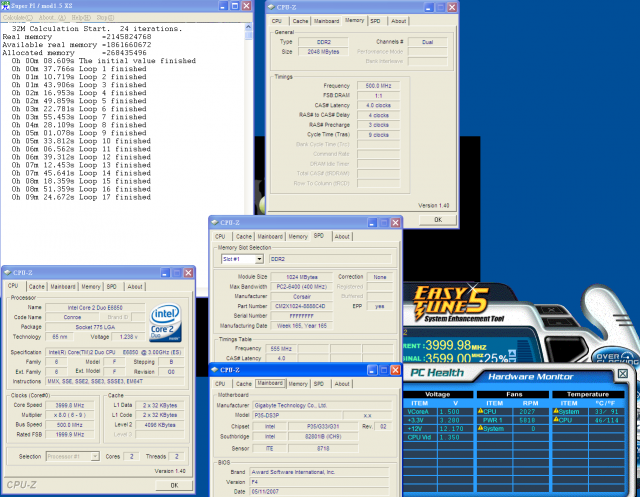The height and width of the screenshot is (497, 640).
Task: Click CPU-Z icon in CPU window title bar
Action: [7, 272]
